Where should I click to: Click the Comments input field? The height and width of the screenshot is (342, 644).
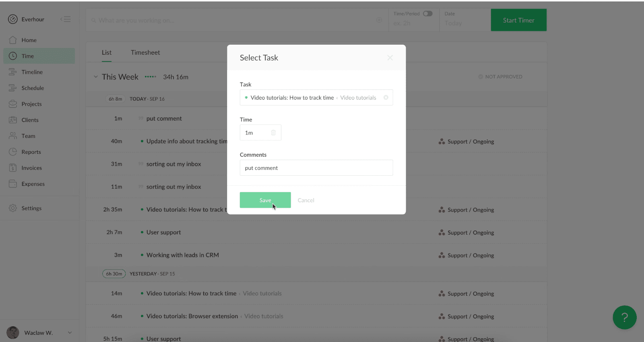click(x=316, y=168)
